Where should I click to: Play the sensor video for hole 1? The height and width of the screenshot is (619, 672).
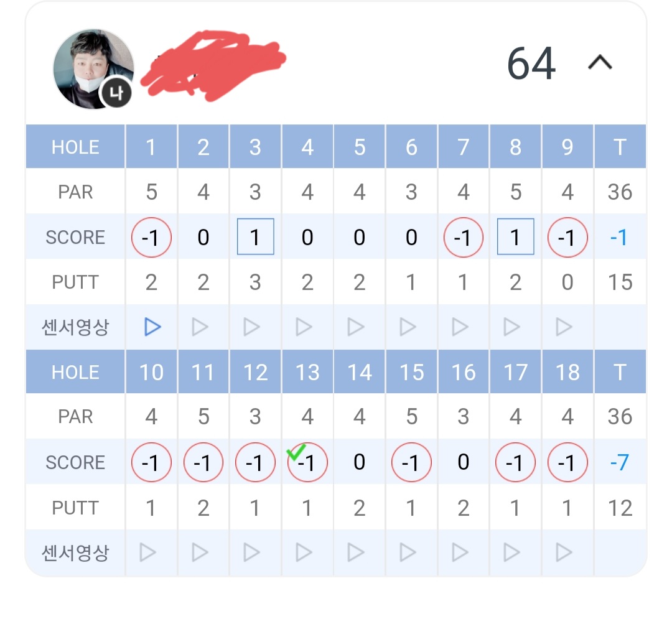pos(152,327)
